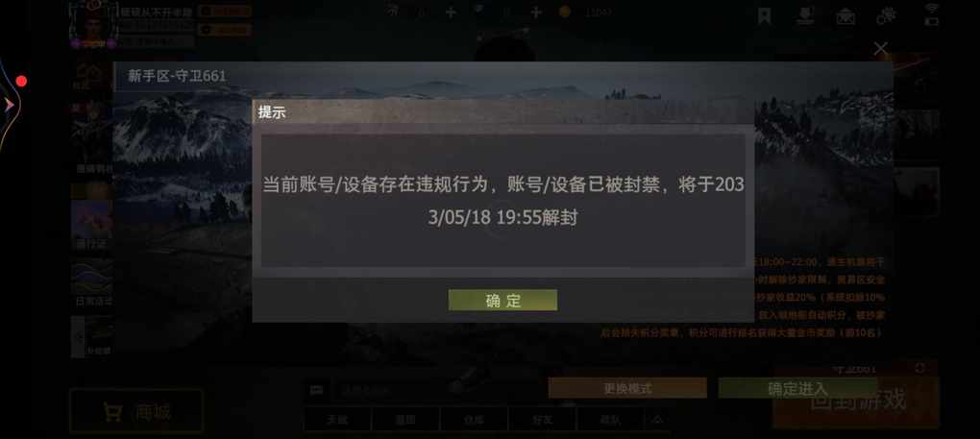Click 确定进入 confirm enter button
The image size is (980, 439).
point(797,388)
